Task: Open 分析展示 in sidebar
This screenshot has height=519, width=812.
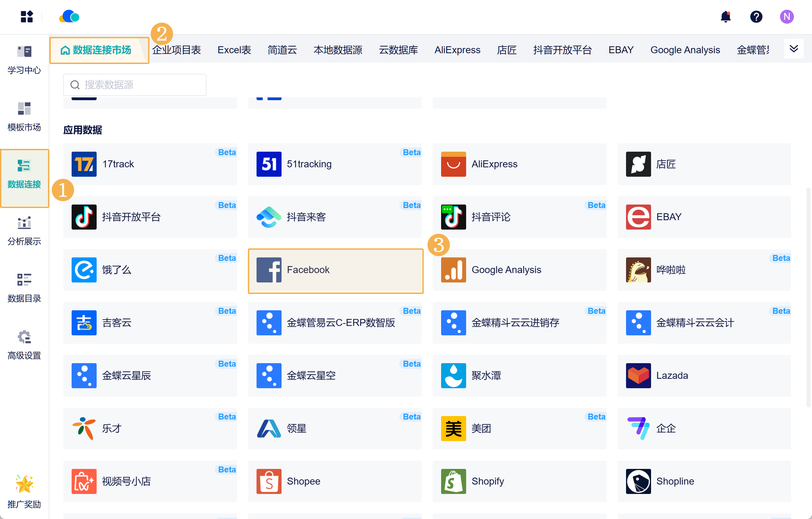Action: 24,231
